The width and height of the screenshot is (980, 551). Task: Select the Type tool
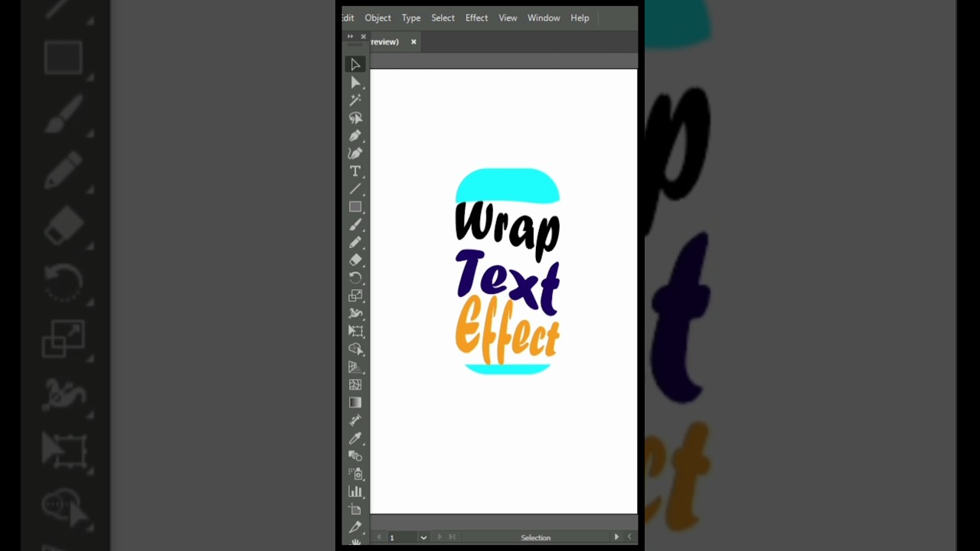pyautogui.click(x=355, y=171)
